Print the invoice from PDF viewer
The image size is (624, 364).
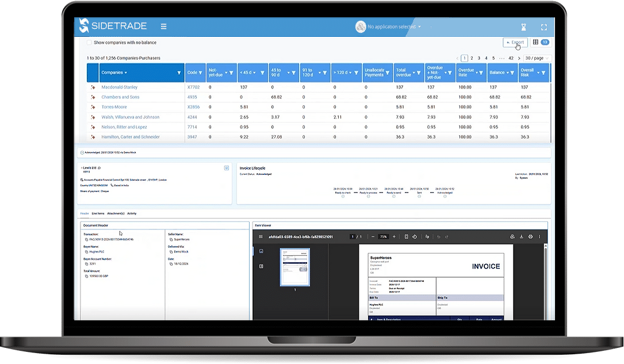[x=530, y=236]
